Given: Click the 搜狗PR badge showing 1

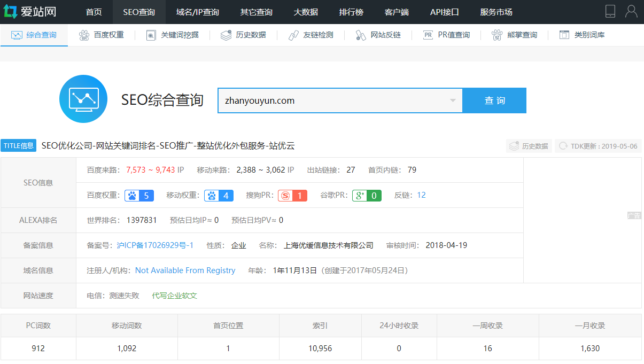Looking at the screenshot, I should click(293, 196).
